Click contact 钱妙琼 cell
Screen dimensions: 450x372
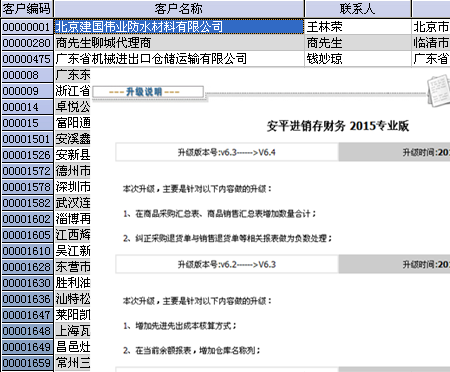(x=358, y=59)
